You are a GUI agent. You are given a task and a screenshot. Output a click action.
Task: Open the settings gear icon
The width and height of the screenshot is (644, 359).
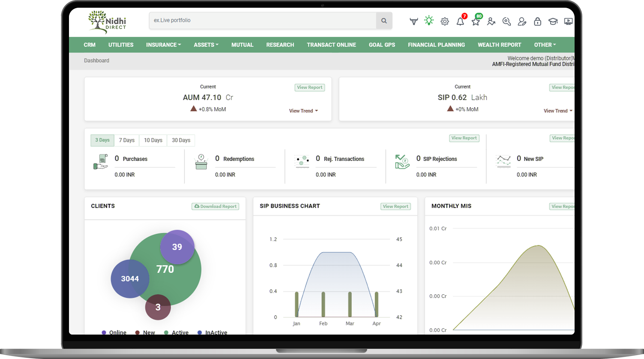pos(445,21)
